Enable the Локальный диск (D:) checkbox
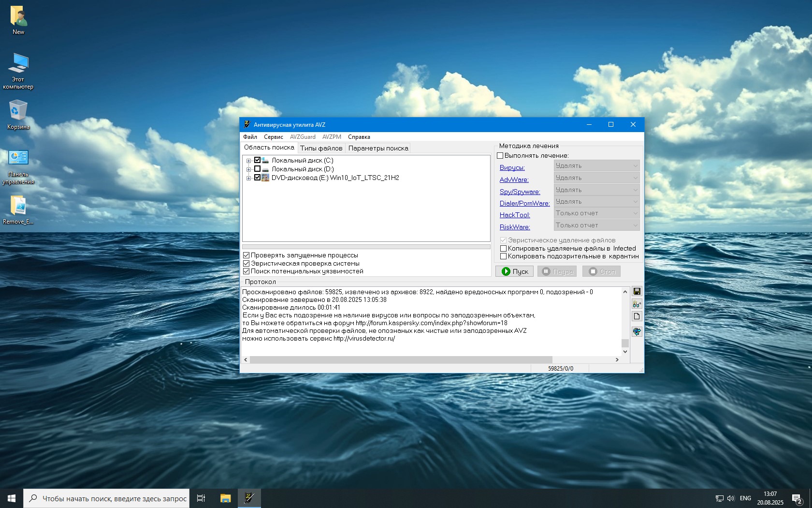The height and width of the screenshot is (508, 812). [x=257, y=169]
